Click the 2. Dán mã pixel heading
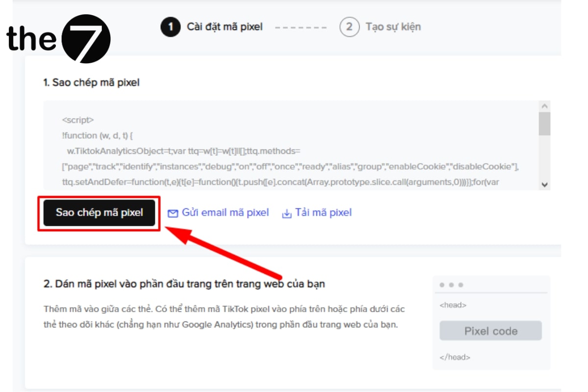 (x=184, y=284)
